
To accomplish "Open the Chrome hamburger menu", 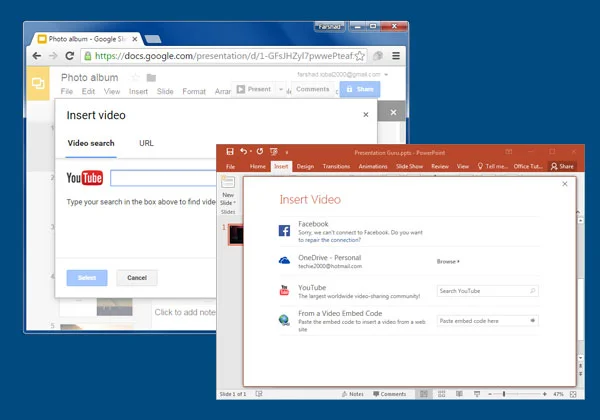I will [396, 56].
